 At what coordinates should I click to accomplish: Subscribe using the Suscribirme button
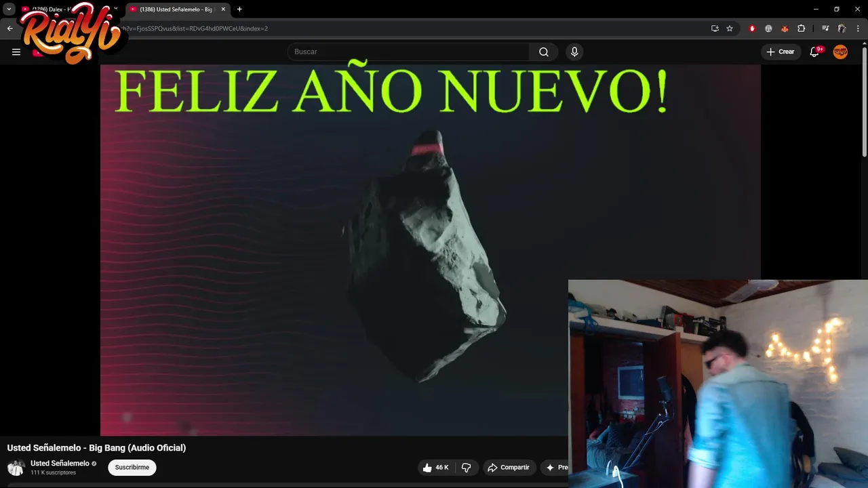[x=132, y=468]
